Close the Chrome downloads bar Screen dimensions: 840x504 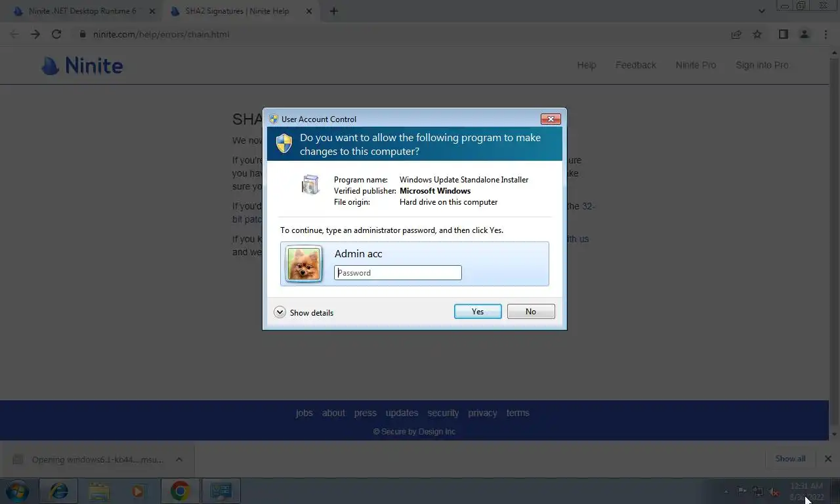tap(828, 459)
